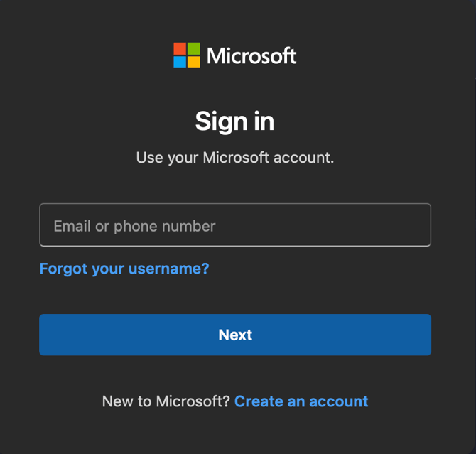Click the Microsoft wordmark text

251,55
